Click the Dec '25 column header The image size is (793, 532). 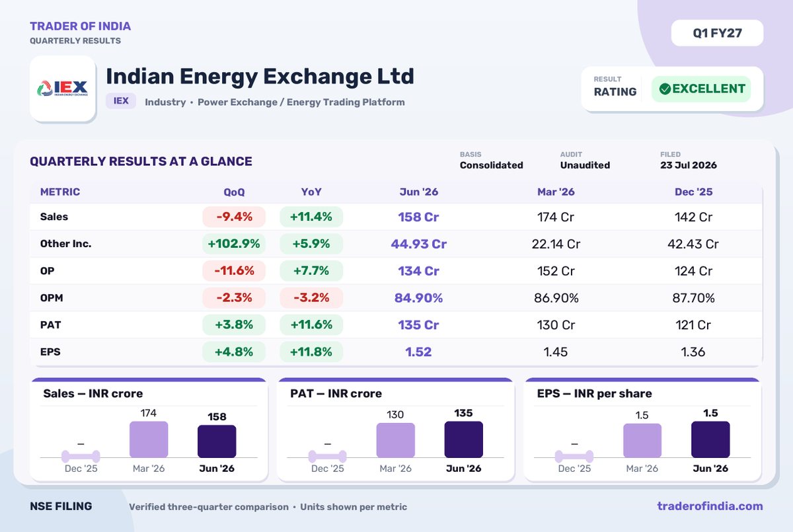tap(693, 192)
